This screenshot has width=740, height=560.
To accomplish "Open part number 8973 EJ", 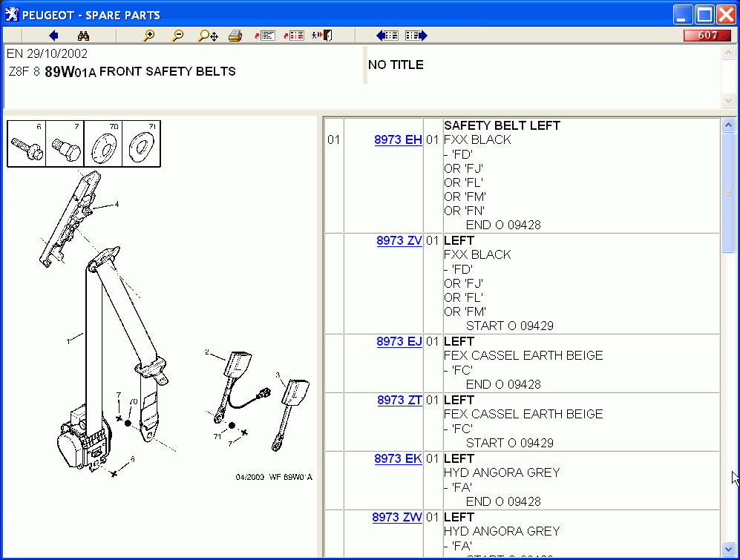I will click(x=399, y=342).
